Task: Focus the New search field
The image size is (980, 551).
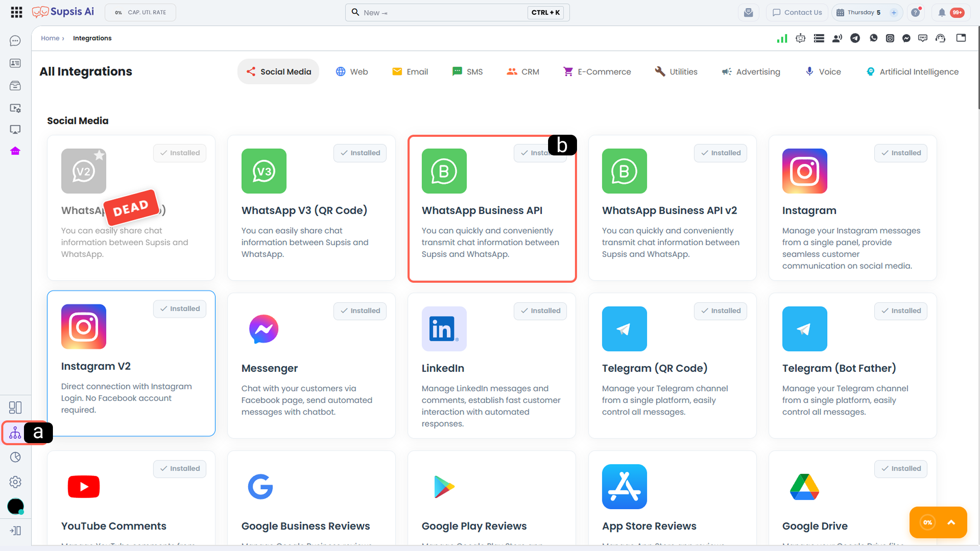Action: tap(457, 12)
